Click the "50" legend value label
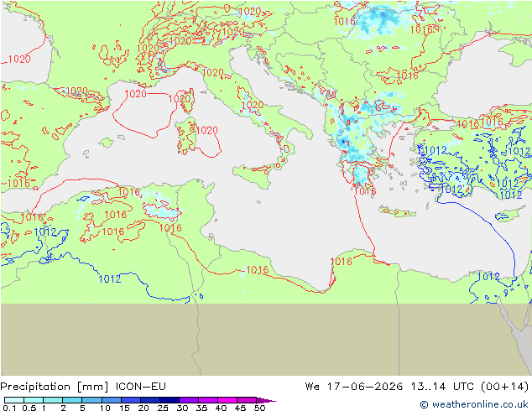The image size is (532, 411). 259,408
